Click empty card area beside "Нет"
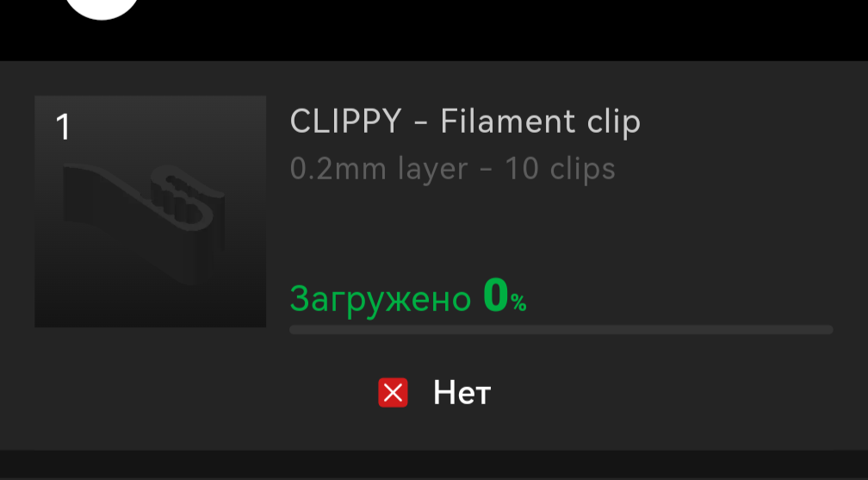Viewport: 868px width, 480px height. (664, 392)
